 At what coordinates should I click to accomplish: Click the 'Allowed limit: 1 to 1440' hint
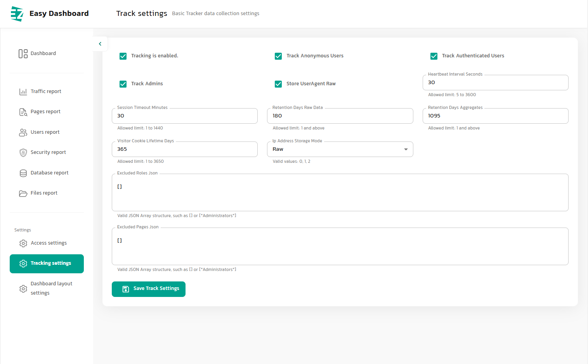tap(140, 128)
